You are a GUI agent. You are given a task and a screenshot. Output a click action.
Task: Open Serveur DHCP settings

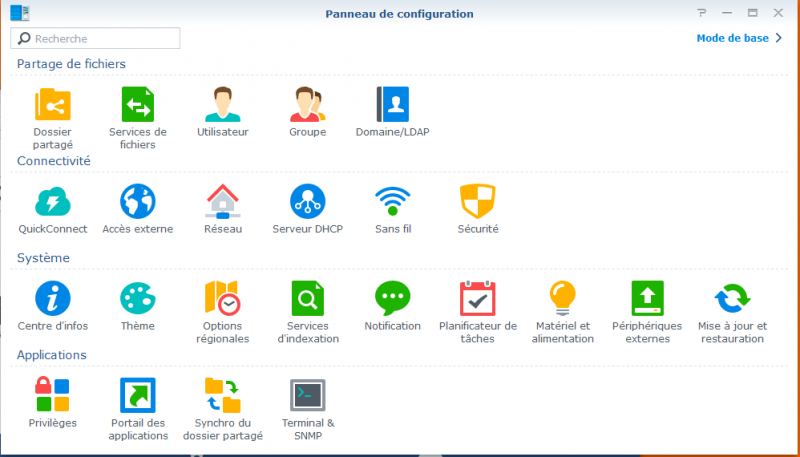coord(308,201)
